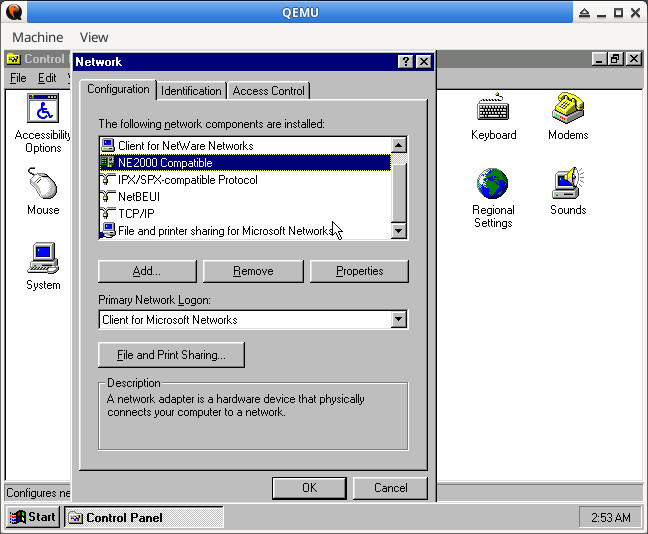
Task: Select Client for NetWare Networks in list
Action: point(245,145)
